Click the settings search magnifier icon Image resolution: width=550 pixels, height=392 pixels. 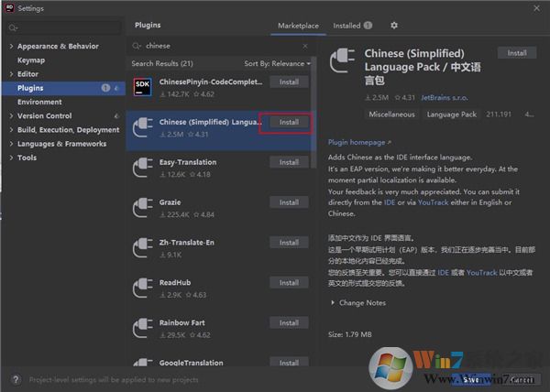pyautogui.click(x=13, y=27)
